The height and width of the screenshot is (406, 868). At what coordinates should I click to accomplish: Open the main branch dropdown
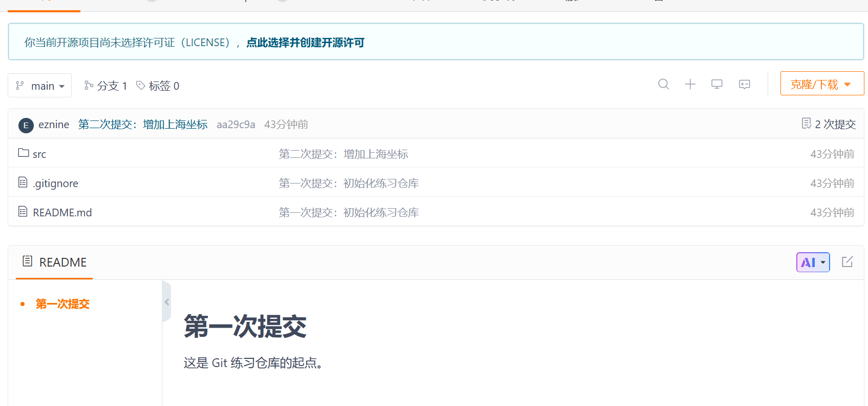pyautogui.click(x=40, y=86)
